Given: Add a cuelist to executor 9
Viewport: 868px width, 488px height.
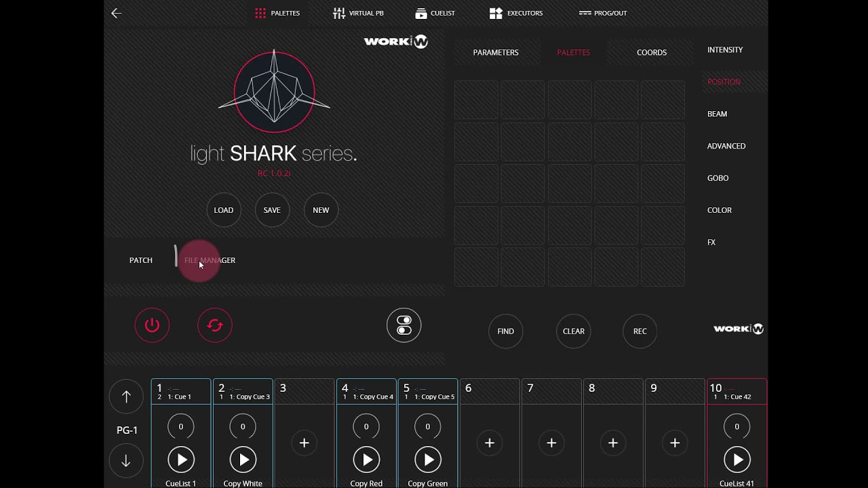Looking at the screenshot, I should point(675,443).
